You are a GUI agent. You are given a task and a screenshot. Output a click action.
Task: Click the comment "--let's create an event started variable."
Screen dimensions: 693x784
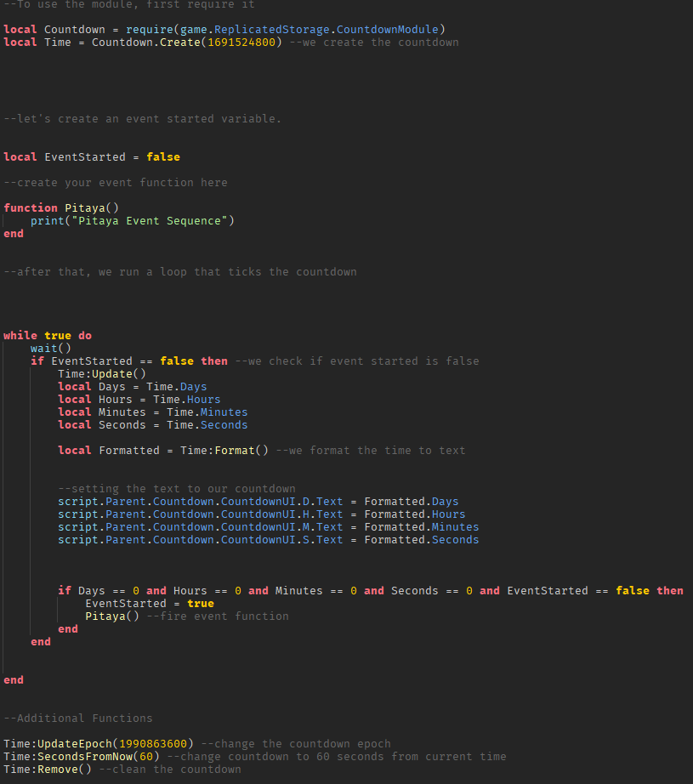click(143, 119)
